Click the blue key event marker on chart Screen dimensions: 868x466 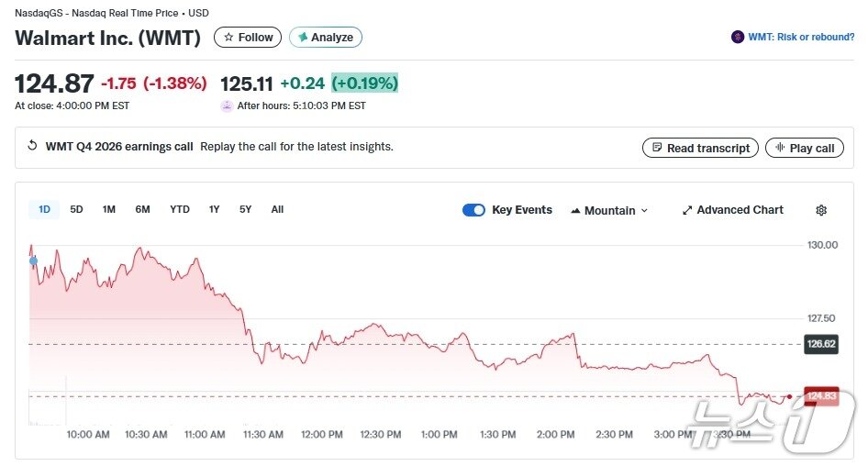pyautogui.click(x=34, y=261)
